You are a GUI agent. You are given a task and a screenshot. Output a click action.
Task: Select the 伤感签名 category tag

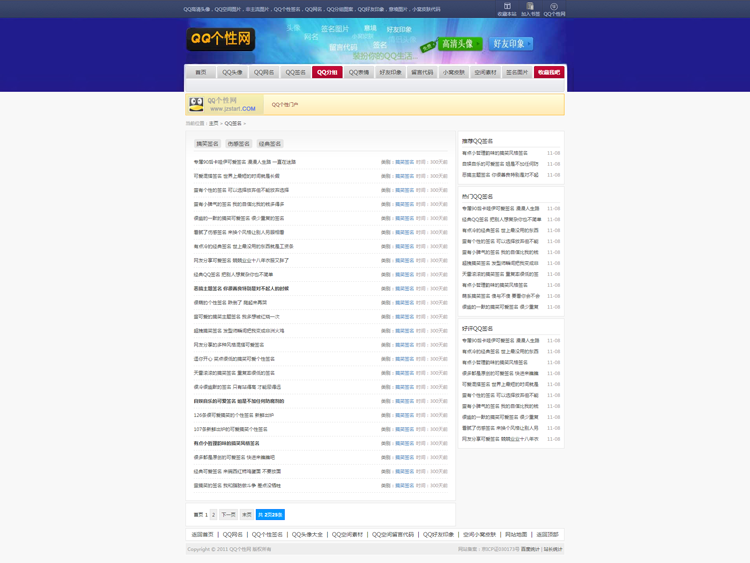pos(239,144)
